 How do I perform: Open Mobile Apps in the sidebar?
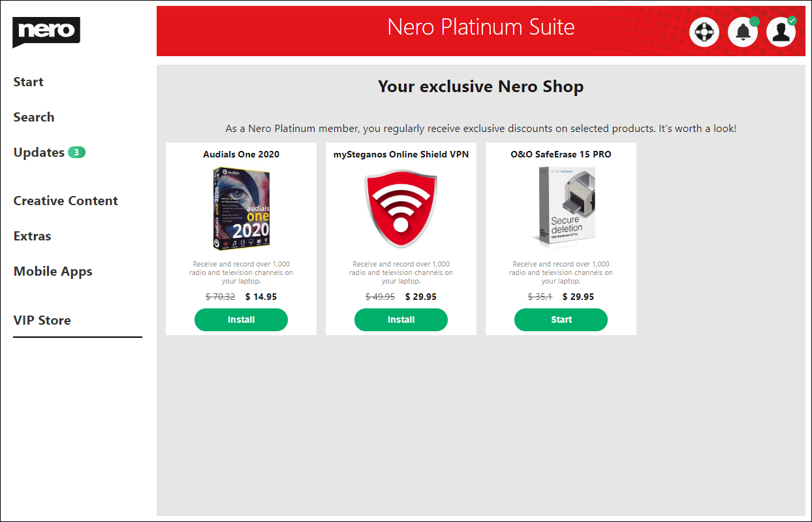(x=53, y=272)
